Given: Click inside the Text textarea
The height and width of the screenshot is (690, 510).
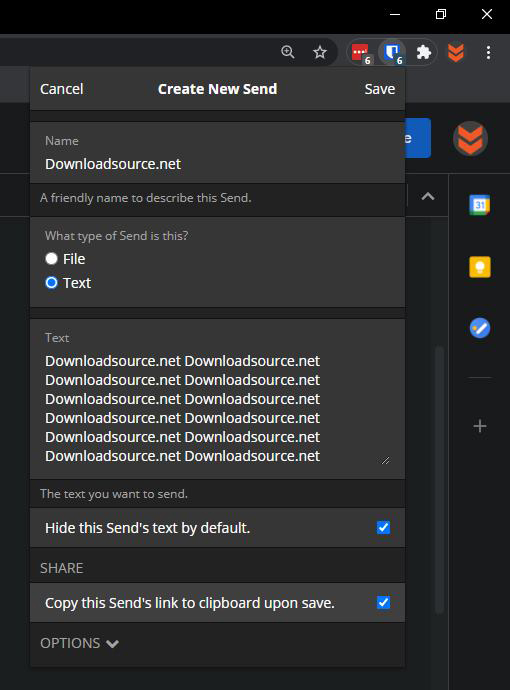Looking at the screenshot, I should [x=217, y=408].
